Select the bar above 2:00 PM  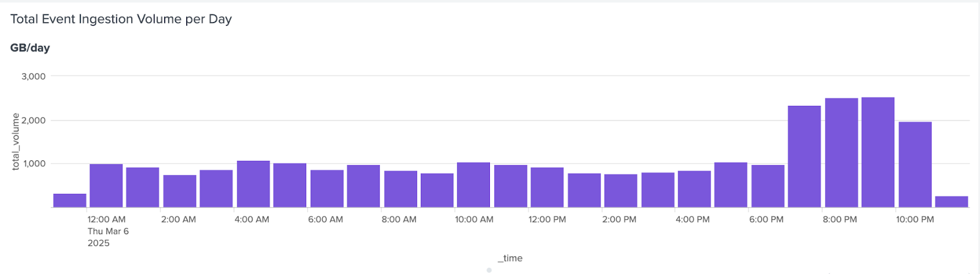(620, 191)
